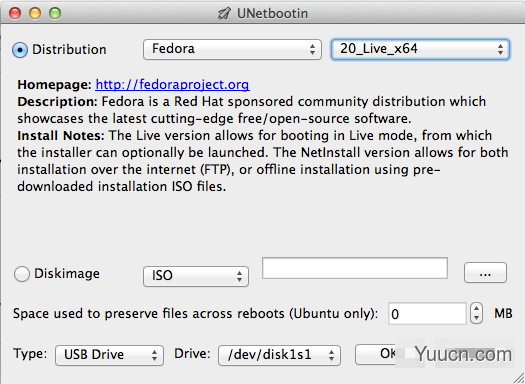Click the Description text about Fedora
This screenshot has width=525, height=384.
[251, 110]
